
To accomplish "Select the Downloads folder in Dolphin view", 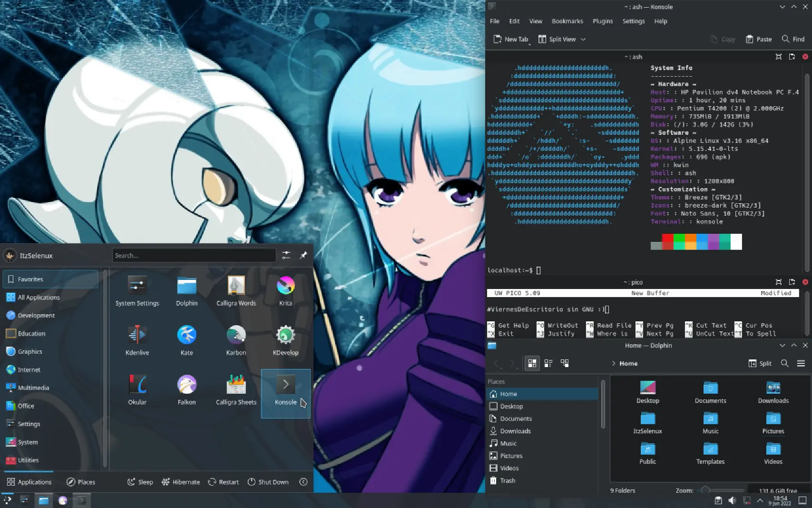I will (773, 393).
